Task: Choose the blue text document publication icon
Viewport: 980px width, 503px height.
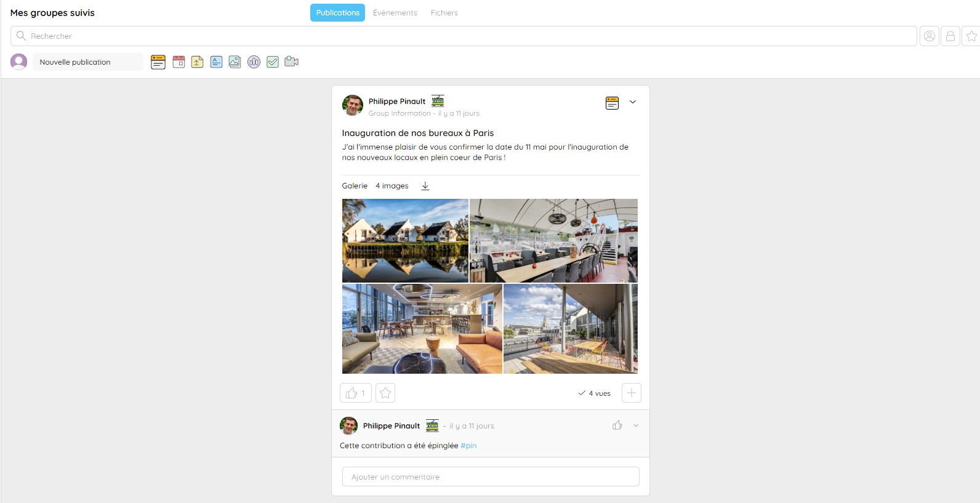Action: [x=216, y=62]
